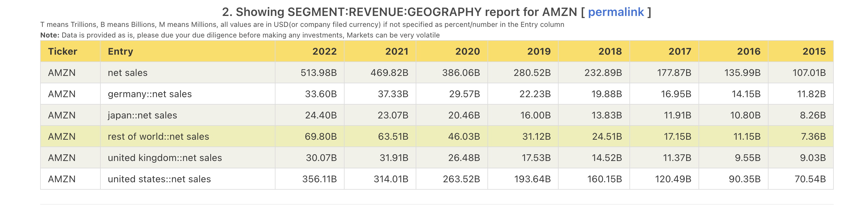Click Japan's 20.46B value
Screen dimensions: 868x205
[464, 115]
